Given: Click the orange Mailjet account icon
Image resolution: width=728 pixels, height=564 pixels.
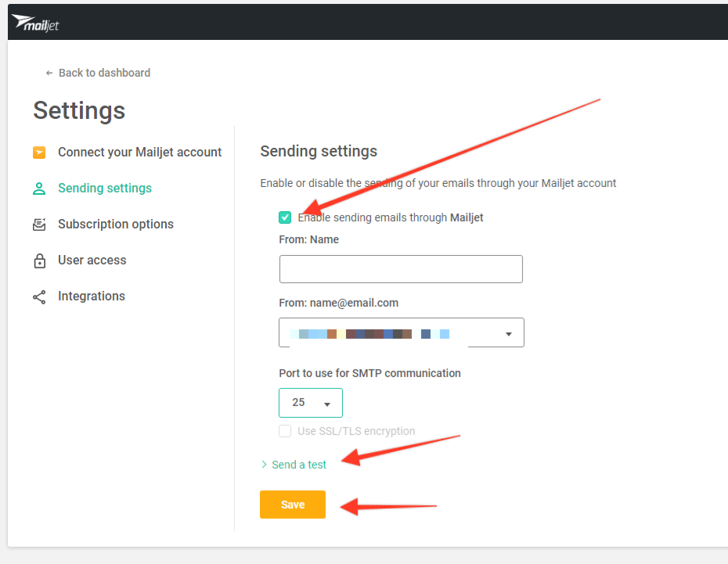Looking at the screenshot, I should point(39,152).
